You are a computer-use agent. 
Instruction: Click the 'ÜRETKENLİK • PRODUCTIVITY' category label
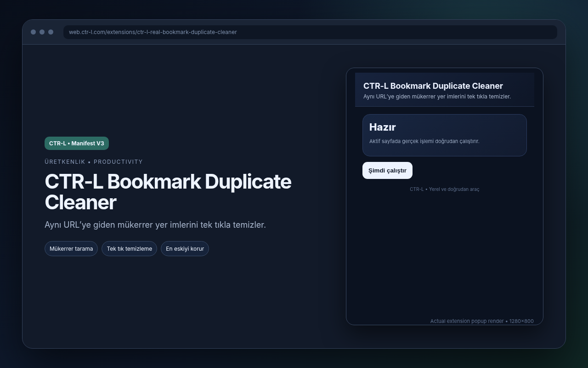tap(94, 162)
